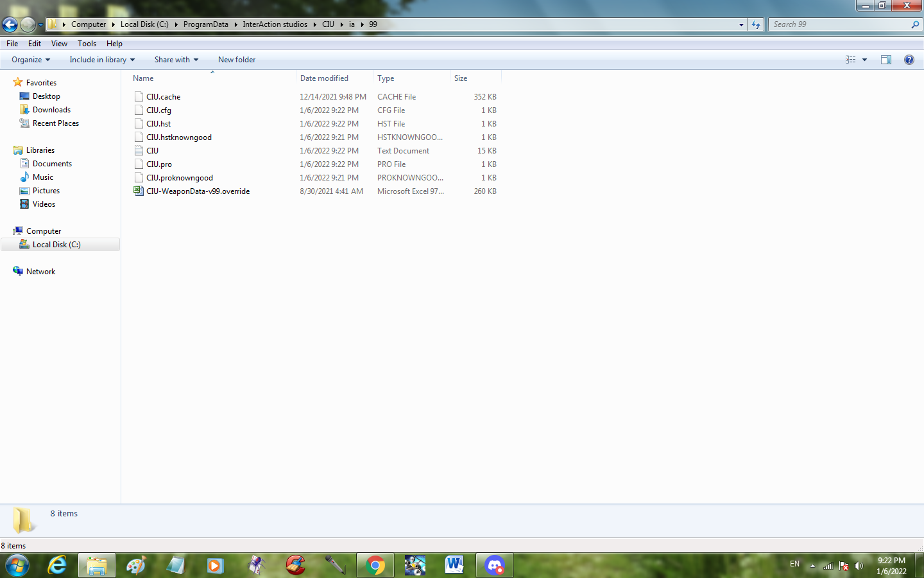Viewport: 924px width, 578px height.
Task: Open the Windows Start menu orb
Action: [x=17, y=565]
